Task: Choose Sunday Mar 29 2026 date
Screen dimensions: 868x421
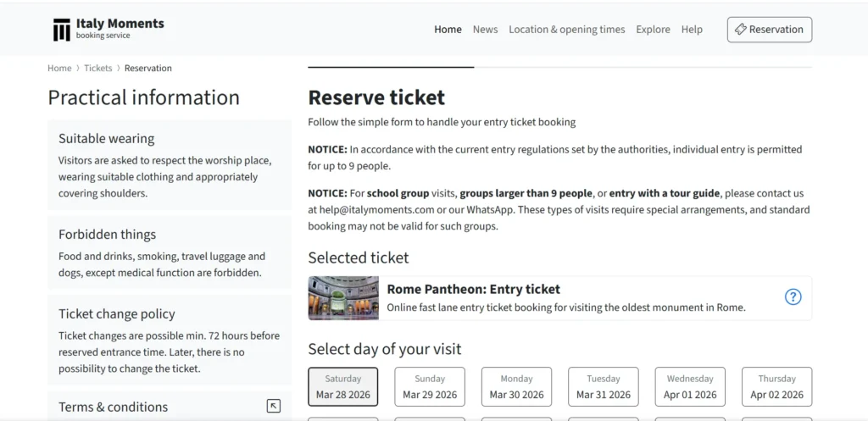Action: point(430,387)
